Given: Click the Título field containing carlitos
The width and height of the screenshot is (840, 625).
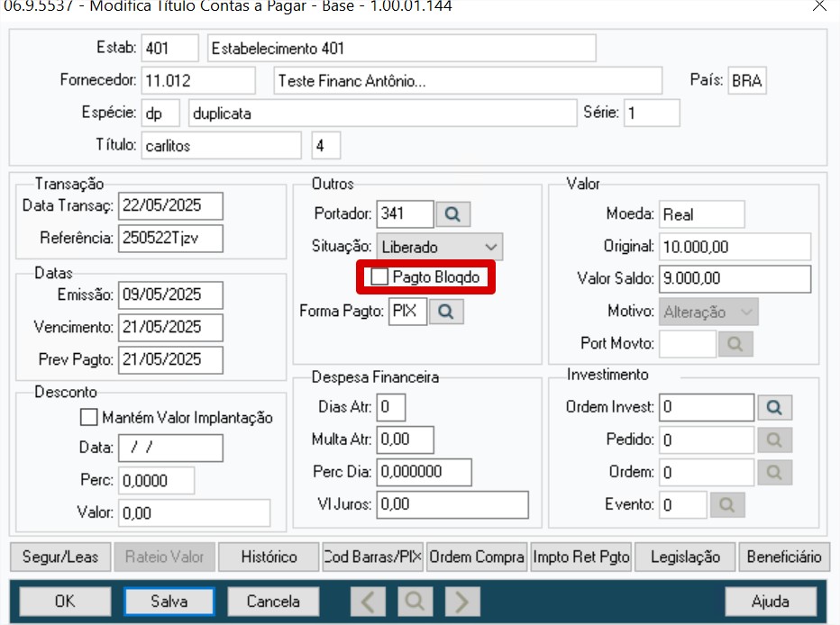Looking at the screenshot, I should pos(221,145).
